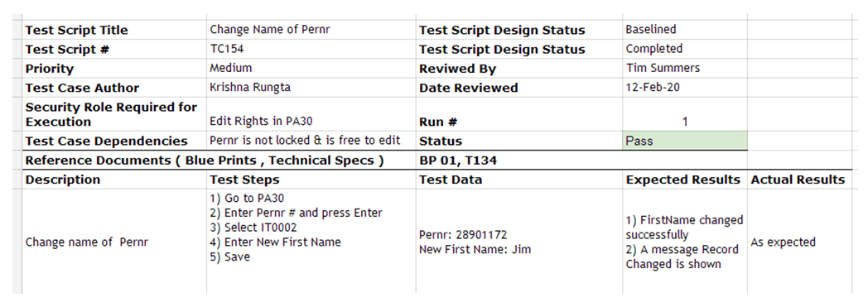
Task: Click the test data cell with Pernr 28901172
Action: click(518, 242)
